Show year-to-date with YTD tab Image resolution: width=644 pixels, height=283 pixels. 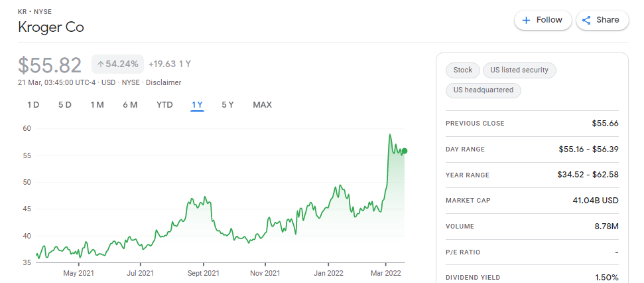pyautogui.click(x=164, y=105)
